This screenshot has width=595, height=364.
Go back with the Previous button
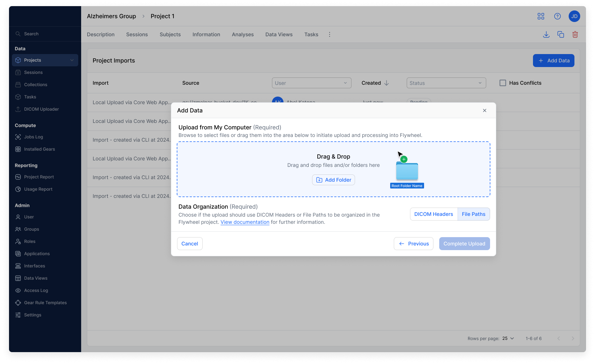(x=414, y=244)
